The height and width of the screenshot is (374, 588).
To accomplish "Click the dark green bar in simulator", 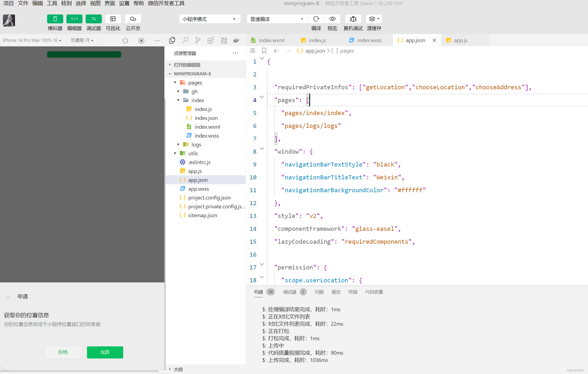I will (x=84, y=54).
